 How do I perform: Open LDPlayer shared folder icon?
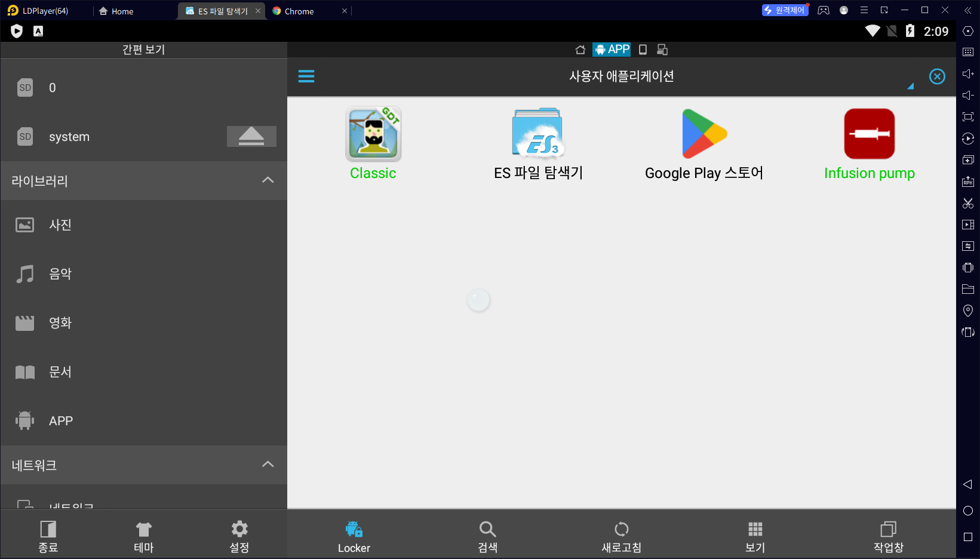[968, 289]
